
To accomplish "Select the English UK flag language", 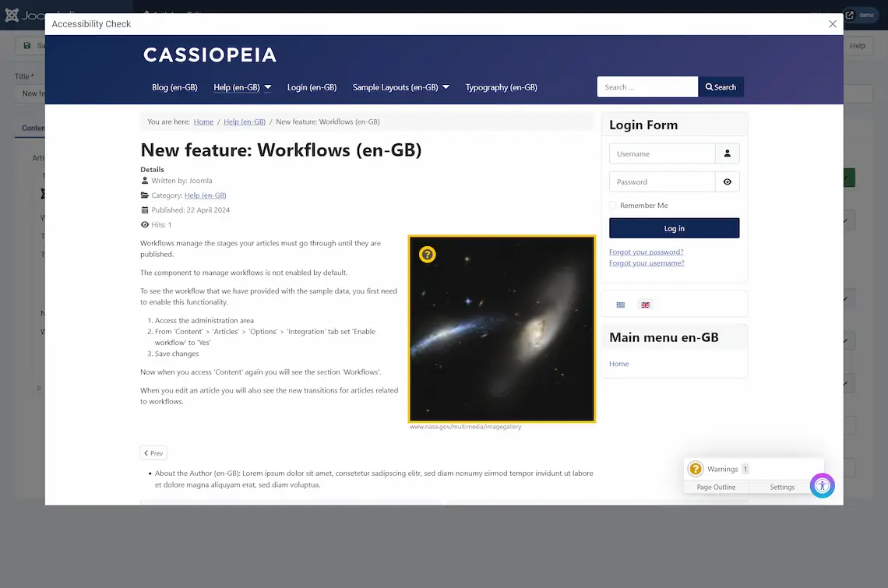I will coord(645,305).
